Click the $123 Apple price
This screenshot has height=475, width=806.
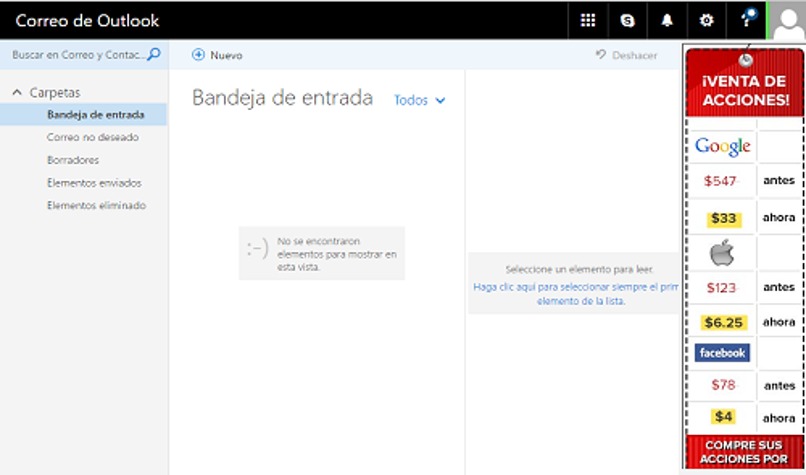[721, 287]
